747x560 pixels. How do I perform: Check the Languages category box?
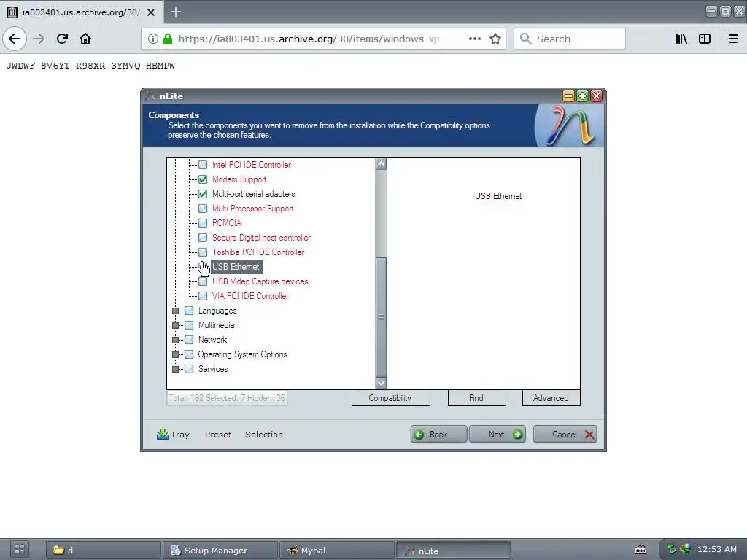(189, 311)
